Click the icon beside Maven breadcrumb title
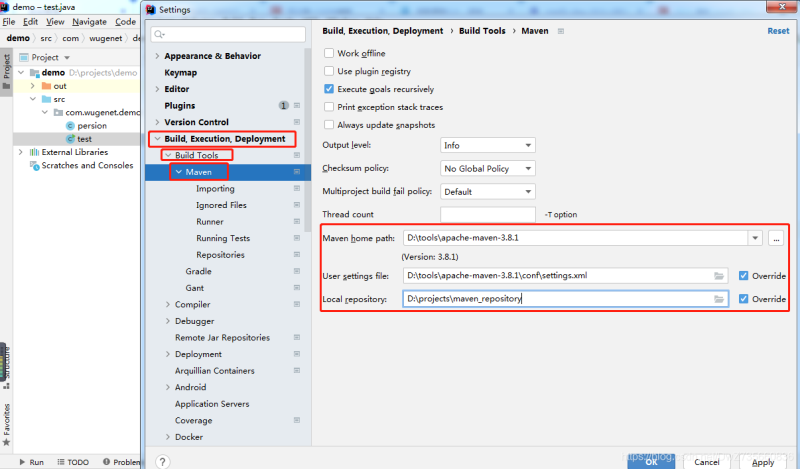Image resolution: width=800 pixels, height=469 pixels. [x=561, y=31]
